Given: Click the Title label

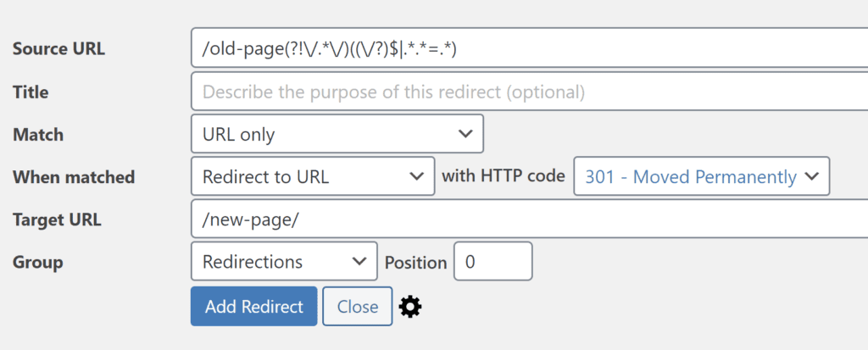Looking at the screenshot, I should point(31,92).
